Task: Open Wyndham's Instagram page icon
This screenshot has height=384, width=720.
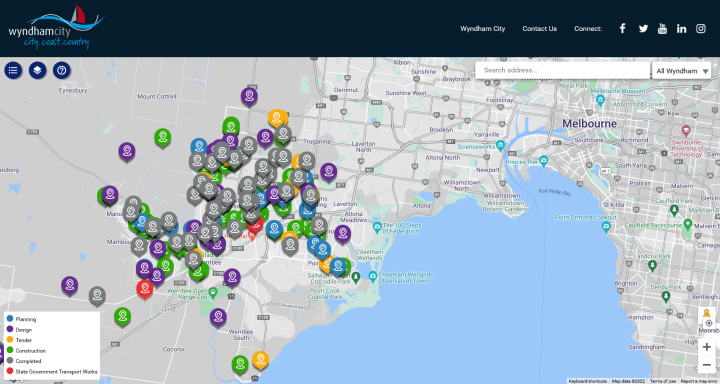Action: [x=701, y=28]
